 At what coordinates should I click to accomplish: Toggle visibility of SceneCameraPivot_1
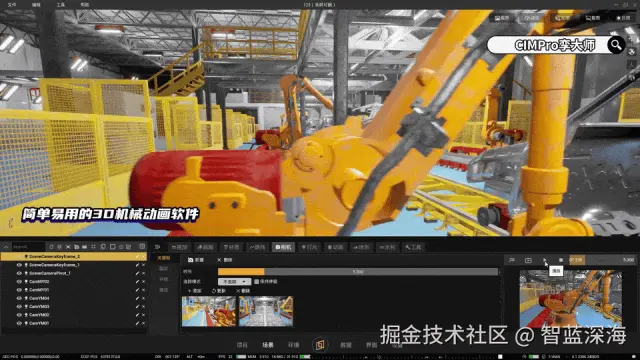(x=19, y=273)
